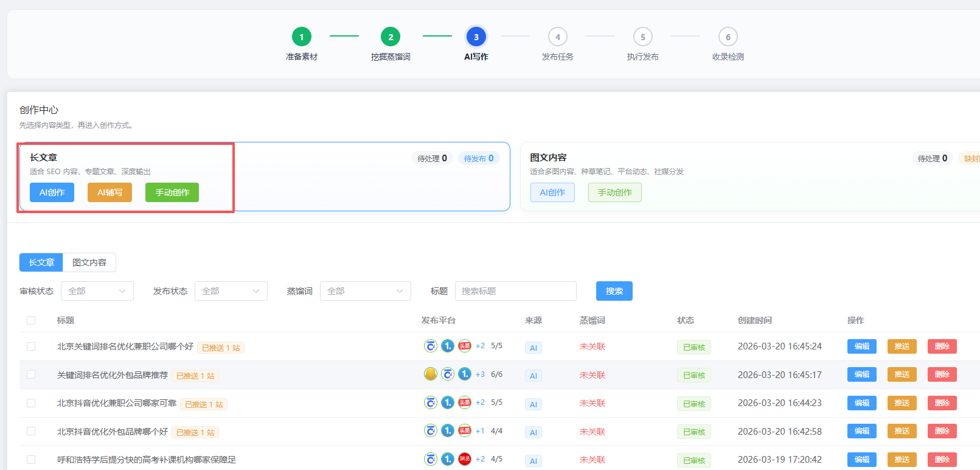This screenshot has width=980, height=470.
Task: Click 头条 platform icon in 北京抖音优化外包品牌哪个好 row
Action: pos(465,430)
